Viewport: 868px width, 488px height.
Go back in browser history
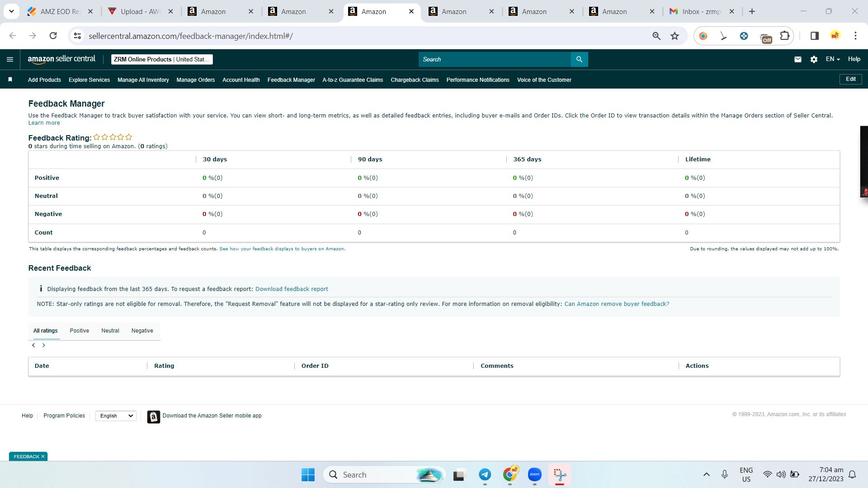13,36
